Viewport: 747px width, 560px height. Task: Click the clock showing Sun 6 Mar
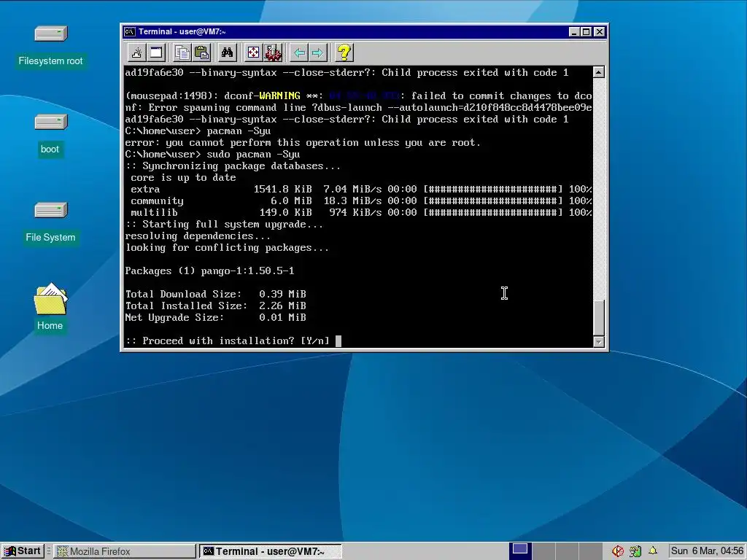coord(707,551)
